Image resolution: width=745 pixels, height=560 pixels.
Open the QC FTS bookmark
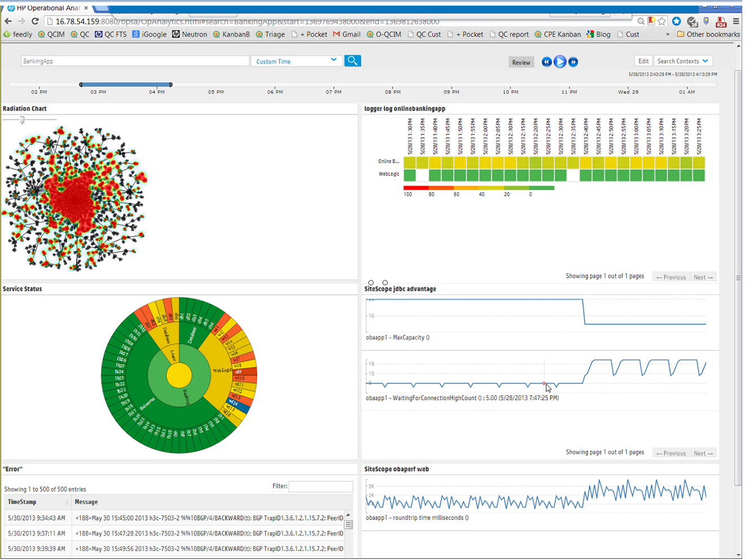coord(111,34)
